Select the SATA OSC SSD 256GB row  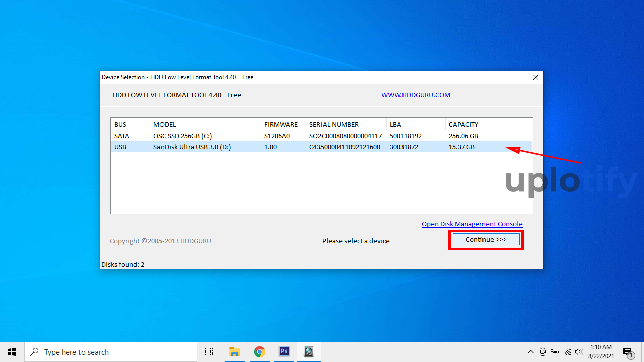(321, 136)
